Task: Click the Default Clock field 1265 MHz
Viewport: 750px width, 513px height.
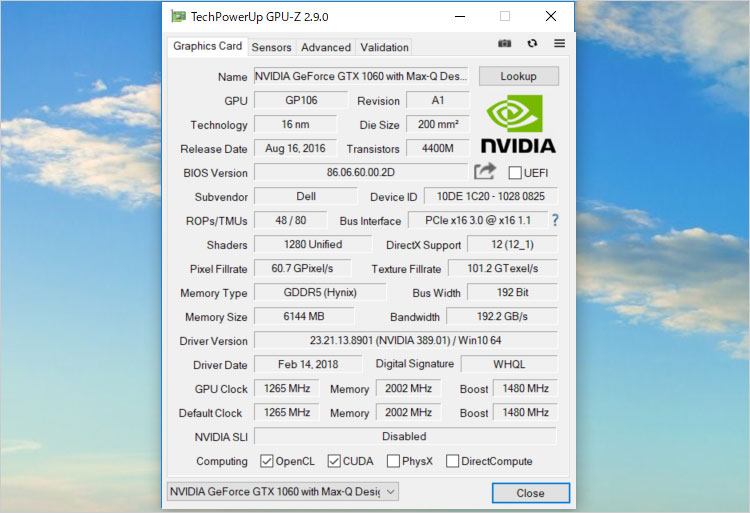Action: point(287,412)
